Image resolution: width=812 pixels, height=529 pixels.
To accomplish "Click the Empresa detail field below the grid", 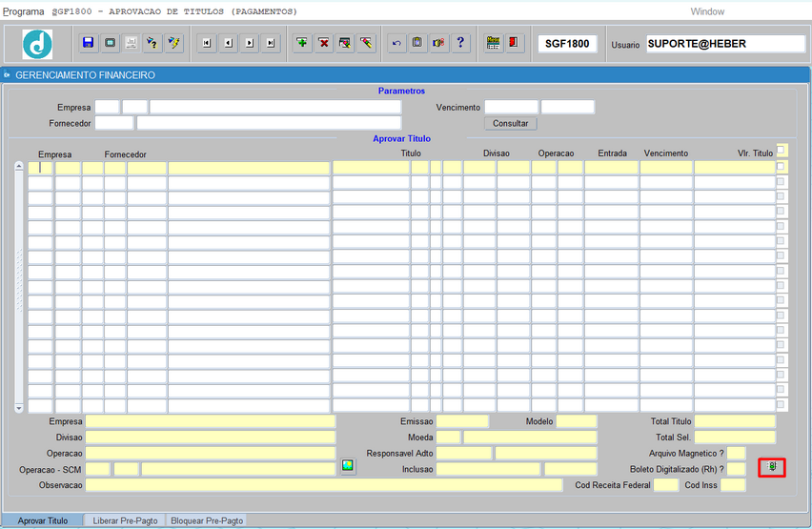I will click(x=211, y=421).
